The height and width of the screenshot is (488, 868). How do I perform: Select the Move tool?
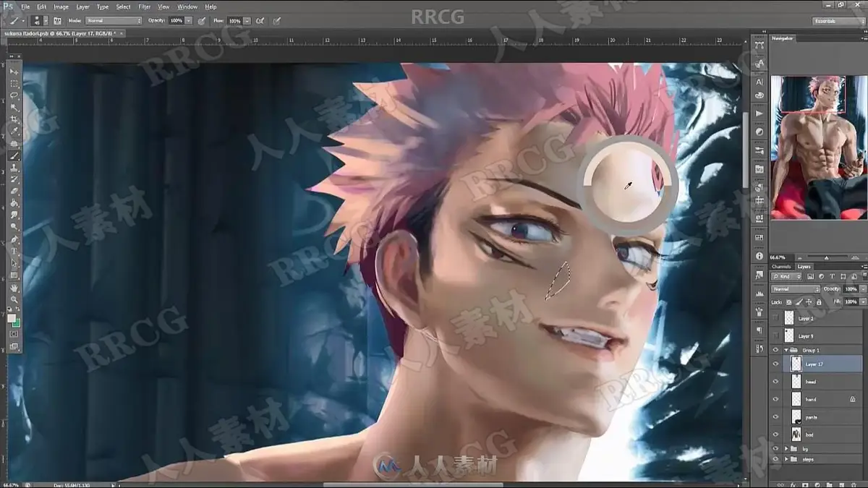[x=14, y=72]
